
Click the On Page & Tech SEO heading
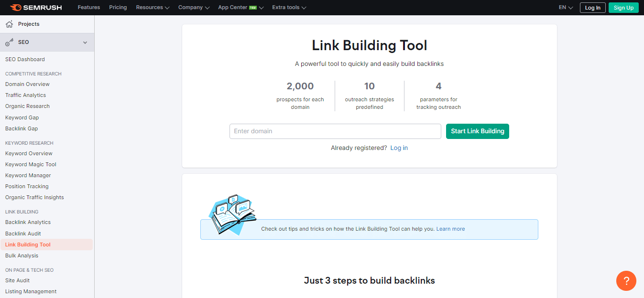[x=29, y=270]
